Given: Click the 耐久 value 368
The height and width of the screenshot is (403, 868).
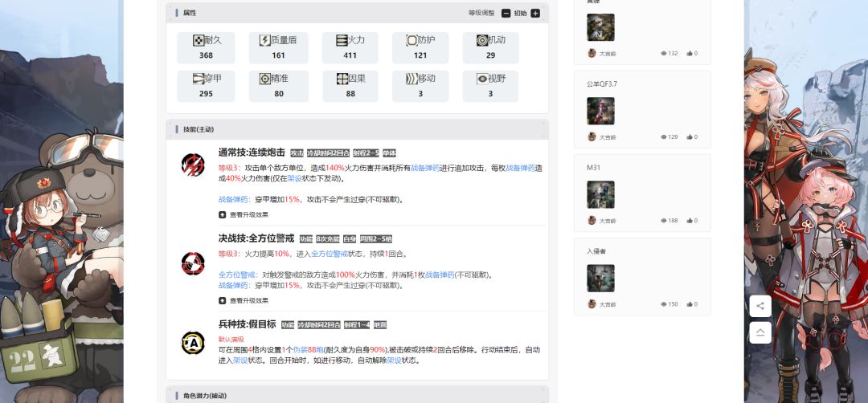Looking at the screenshot, I should pyautogui.click(x=206, y=55).
